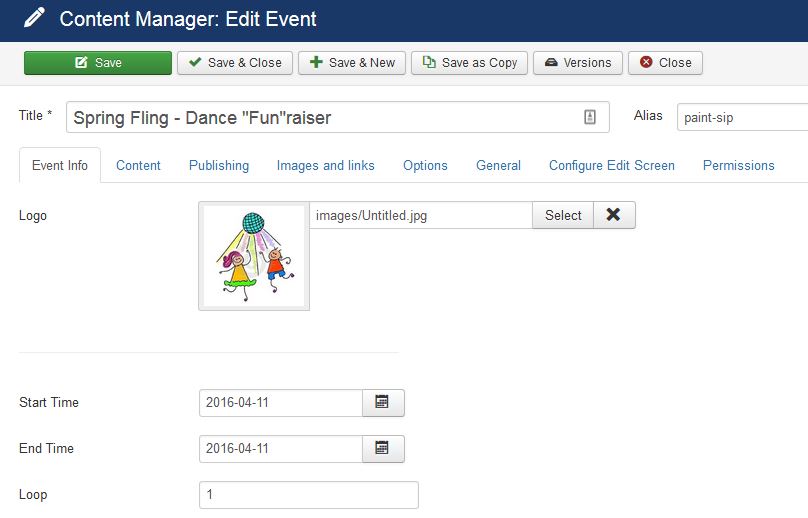Click Save as Copy button
The height and width of the screenshot is (518, 808).
[470, 62]
